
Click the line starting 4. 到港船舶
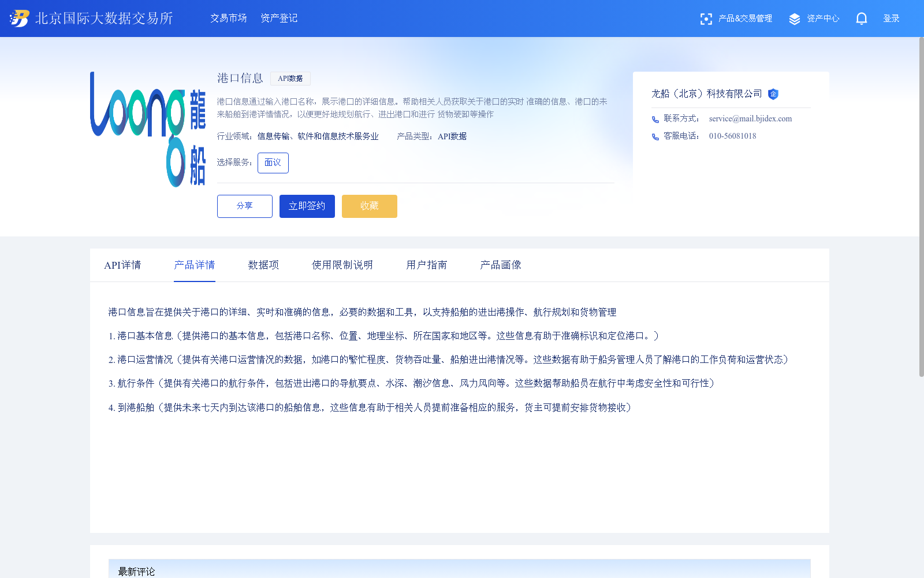[x=370, y=407]
